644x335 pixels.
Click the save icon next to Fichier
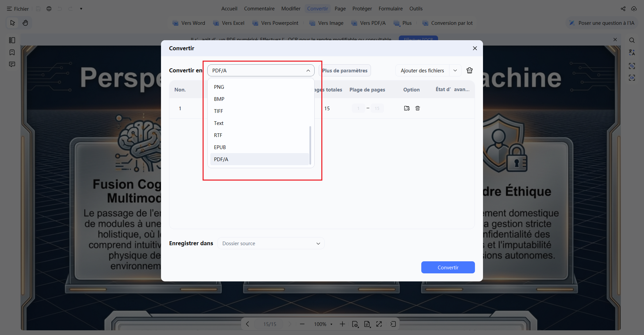click(38, 9)
